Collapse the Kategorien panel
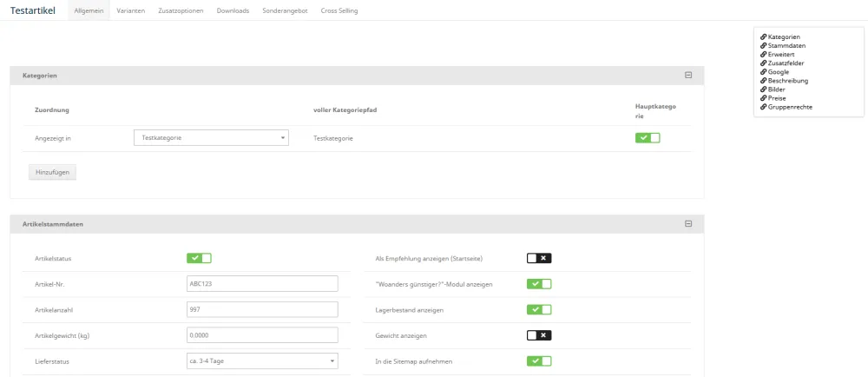 [688, 76]
